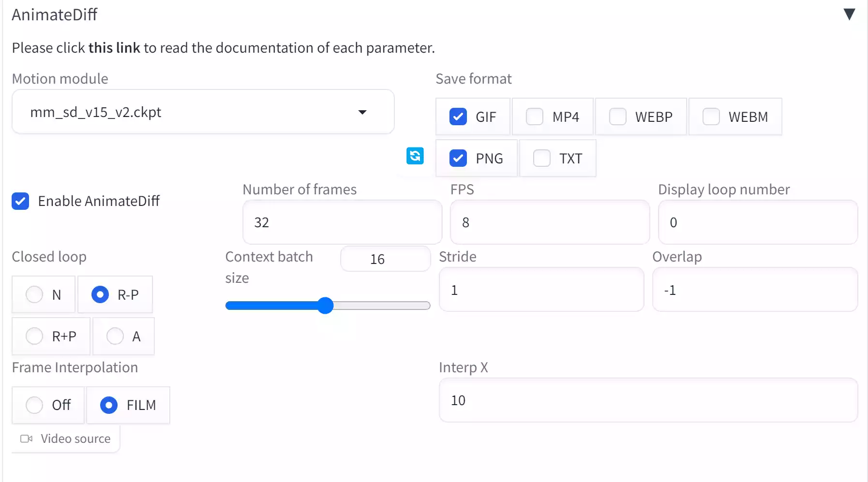Open the Motion module dropdown
This screenshot has height=482, width=868.
(203, 112)
